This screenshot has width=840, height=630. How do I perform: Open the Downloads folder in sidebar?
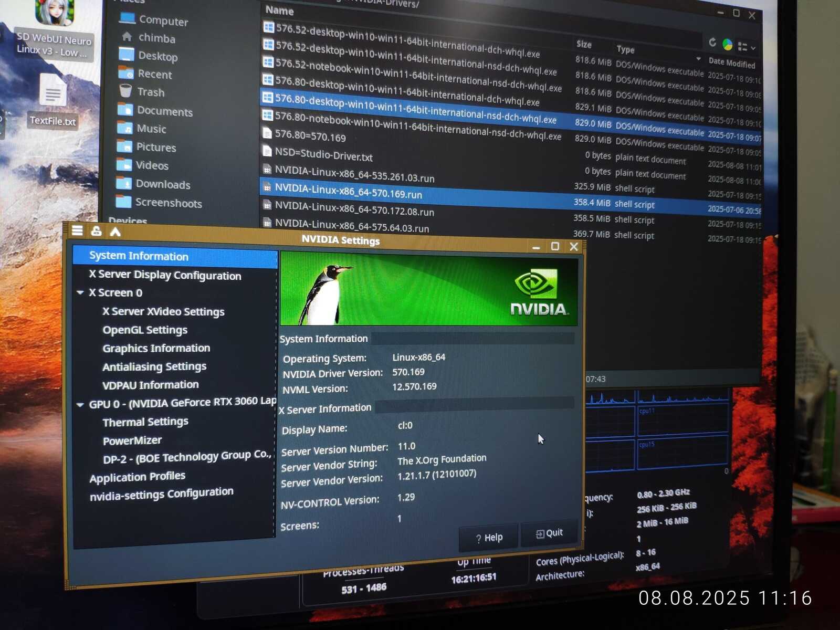[x=153, y=184]
